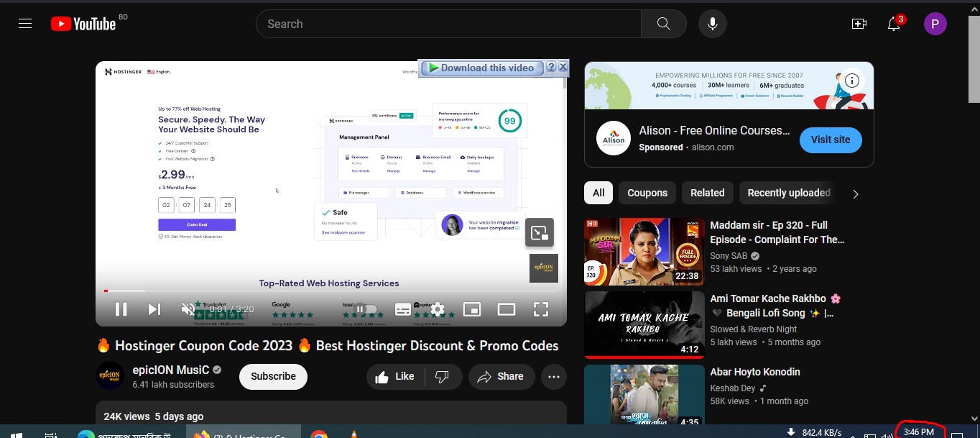
Task: Unmute the video with the speaker icon
Action: pyautogui.click(x=188, y=309)
